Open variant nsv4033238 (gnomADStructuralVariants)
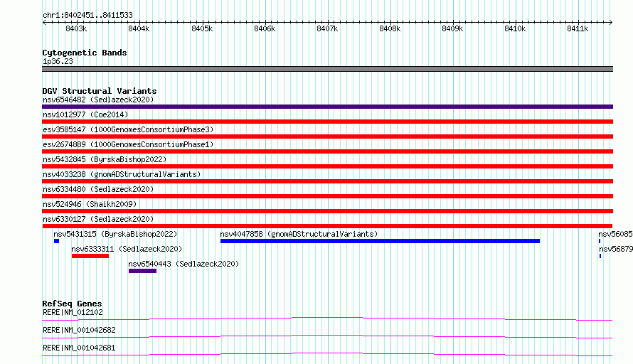 coord(122,174)
